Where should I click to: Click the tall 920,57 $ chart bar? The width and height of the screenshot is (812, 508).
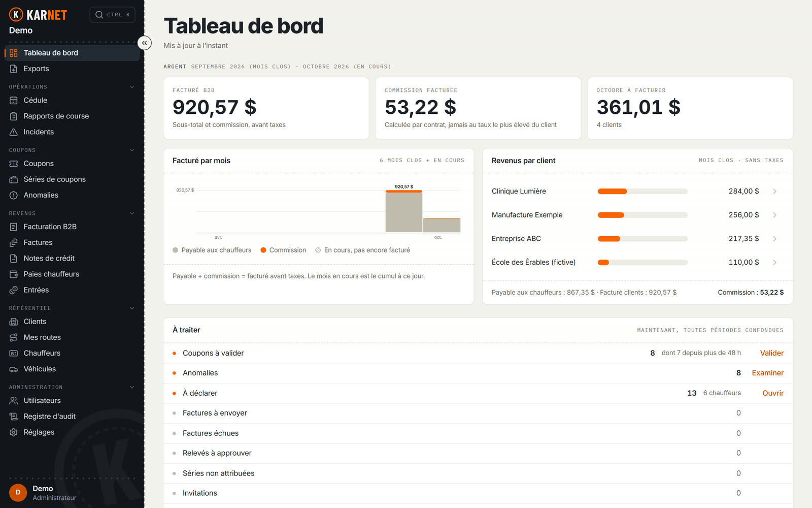404,211
